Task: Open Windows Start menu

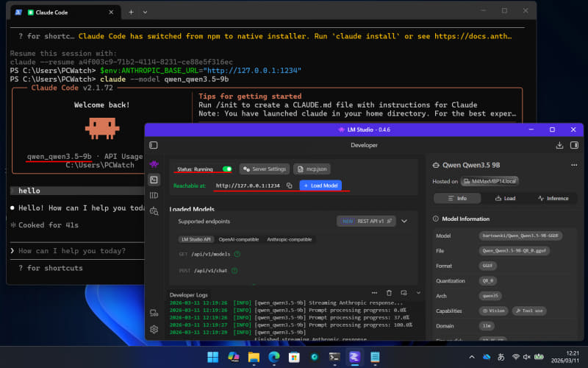Action: point(212,357)
